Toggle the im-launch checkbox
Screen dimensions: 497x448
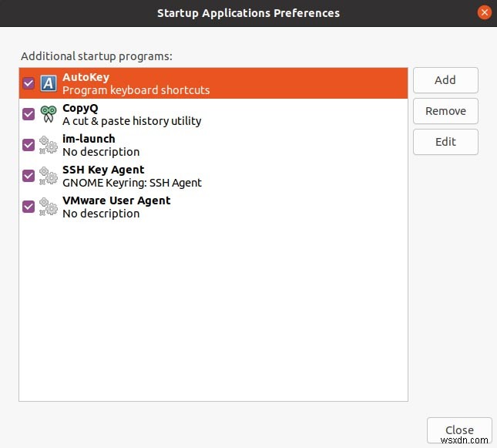pos(29,145)
